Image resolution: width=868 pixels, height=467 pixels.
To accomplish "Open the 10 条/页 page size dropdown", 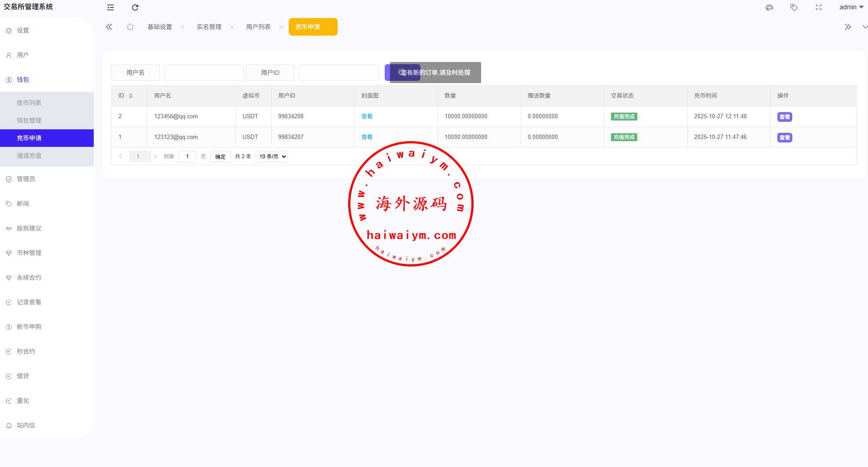I will point(272,157).
